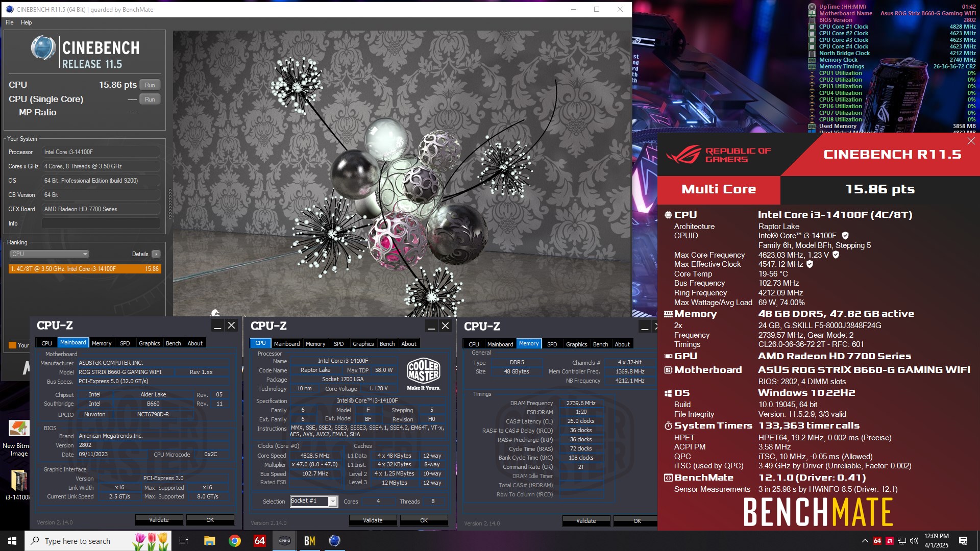
Task: Open Memory tab in Mainboard CPU-Z window
Action: (102, 343)
